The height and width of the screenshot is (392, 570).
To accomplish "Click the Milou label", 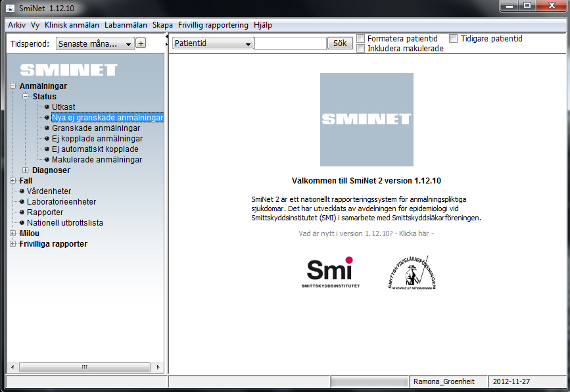I will pyautogui.click(x=30, y=233).
